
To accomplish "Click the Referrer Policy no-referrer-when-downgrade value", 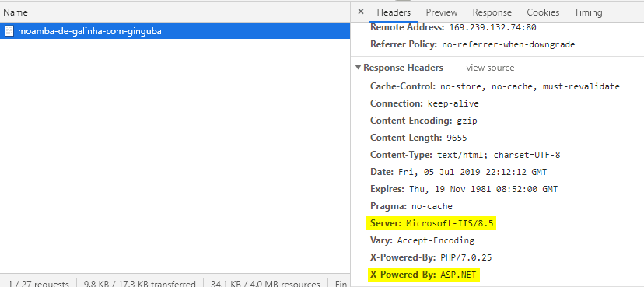I will click(509, 45).
